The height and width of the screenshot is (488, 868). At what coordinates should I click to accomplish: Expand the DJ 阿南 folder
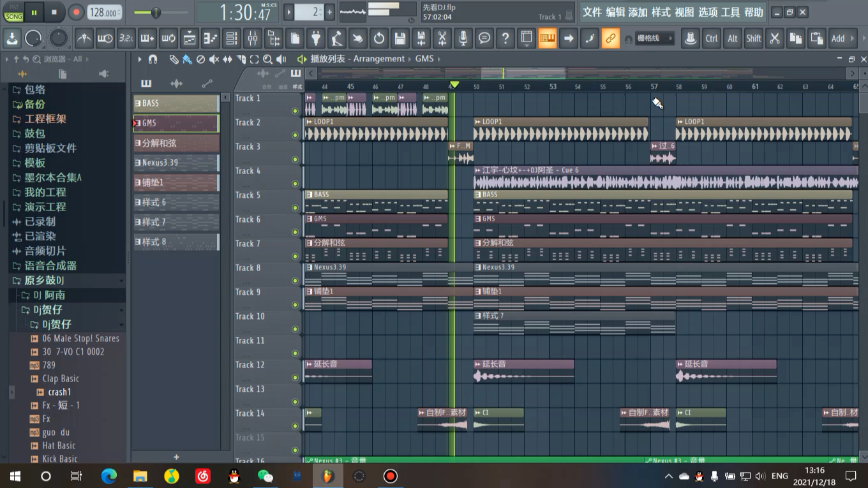click(43, 295)
